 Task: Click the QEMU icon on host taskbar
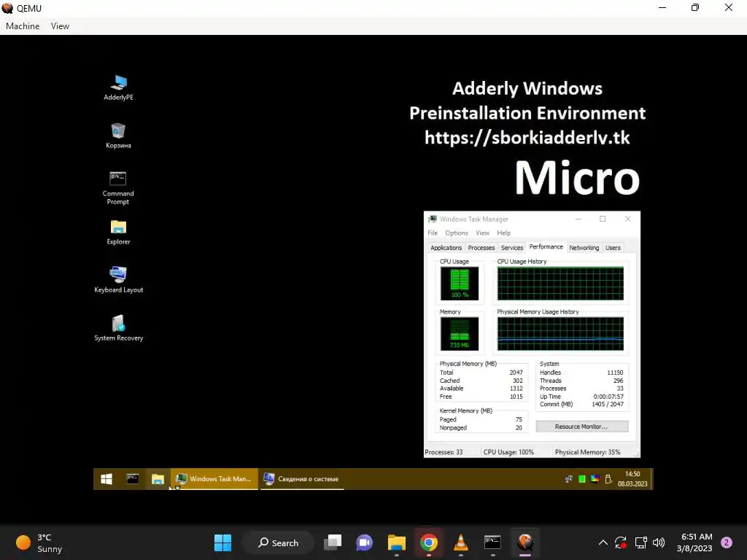pyautogui.click(x=525, y=542)
